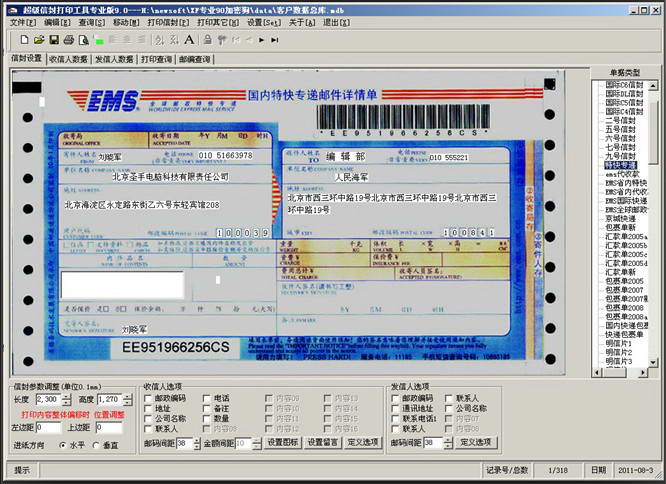Viewport: 666px width, 484px height.
Task: Enable recipient 公司名称 checkbox
Action: 148,419
